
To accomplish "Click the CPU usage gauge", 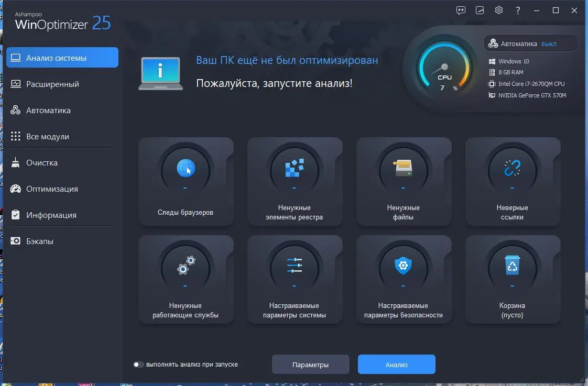I will coord(444,69).
